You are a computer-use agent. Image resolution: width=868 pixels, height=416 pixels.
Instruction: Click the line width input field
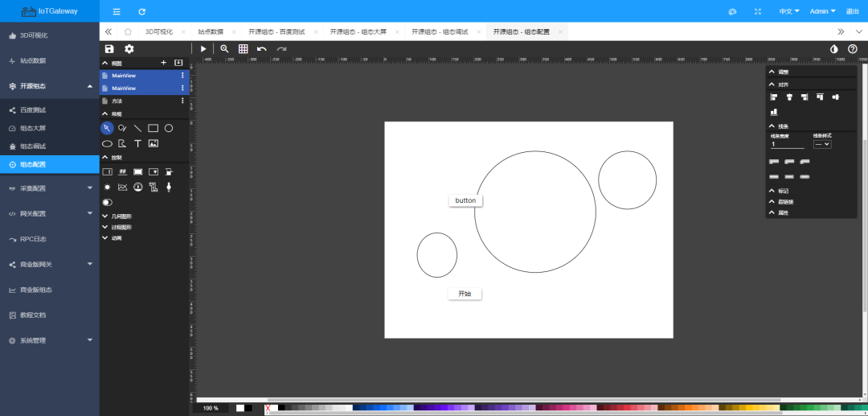coord(787,144)
